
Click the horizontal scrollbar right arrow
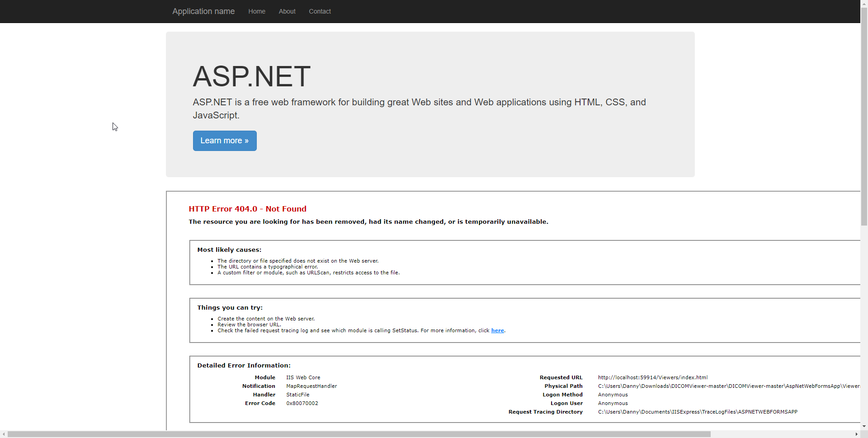[857, 434]
